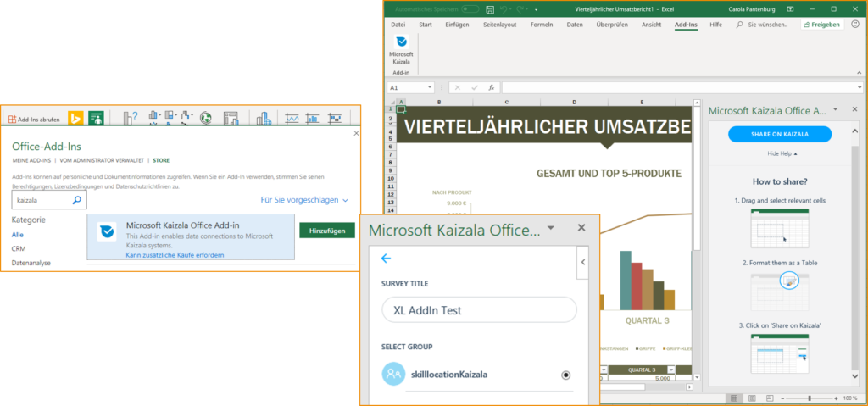This screenshot has width=868, height=406.
Task: Click the back arrow in Kaizala survey pane
Action: point(387,259)
